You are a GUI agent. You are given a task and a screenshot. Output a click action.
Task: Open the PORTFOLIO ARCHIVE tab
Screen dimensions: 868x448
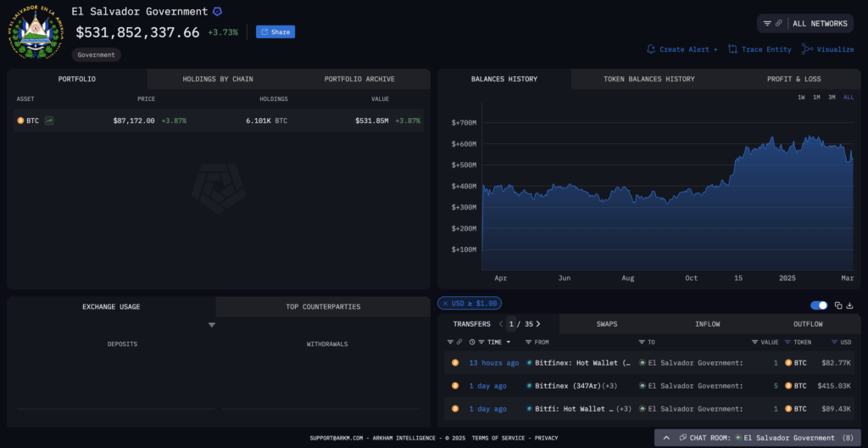click(359, 79)
